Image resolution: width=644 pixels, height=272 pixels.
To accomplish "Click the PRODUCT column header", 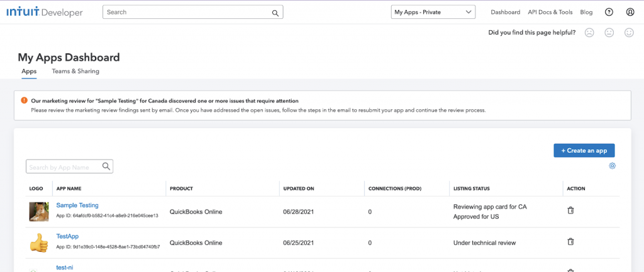I will [181, 188].
